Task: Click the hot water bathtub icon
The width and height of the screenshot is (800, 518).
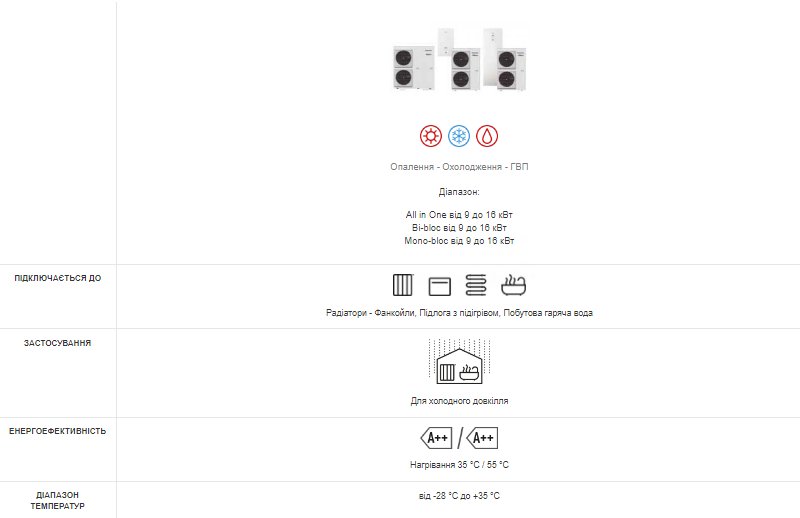Action: (513, 285)
